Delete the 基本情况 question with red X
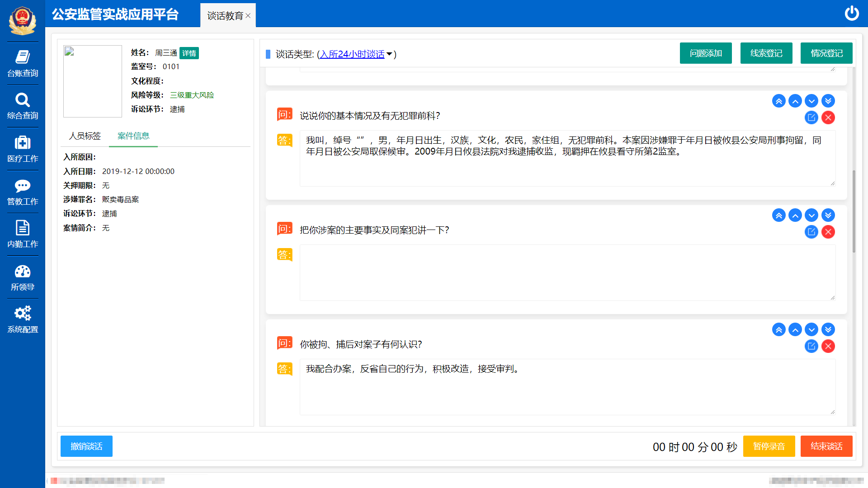 [x=828, y=117]
